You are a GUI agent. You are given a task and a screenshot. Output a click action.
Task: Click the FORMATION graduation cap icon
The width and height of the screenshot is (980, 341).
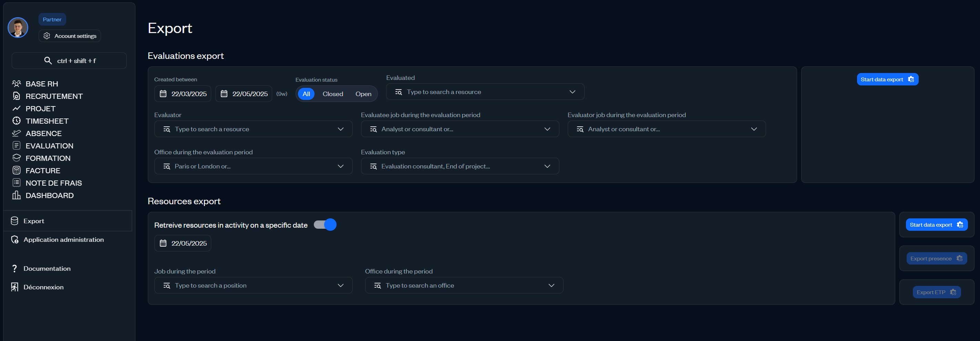point(16,157)
